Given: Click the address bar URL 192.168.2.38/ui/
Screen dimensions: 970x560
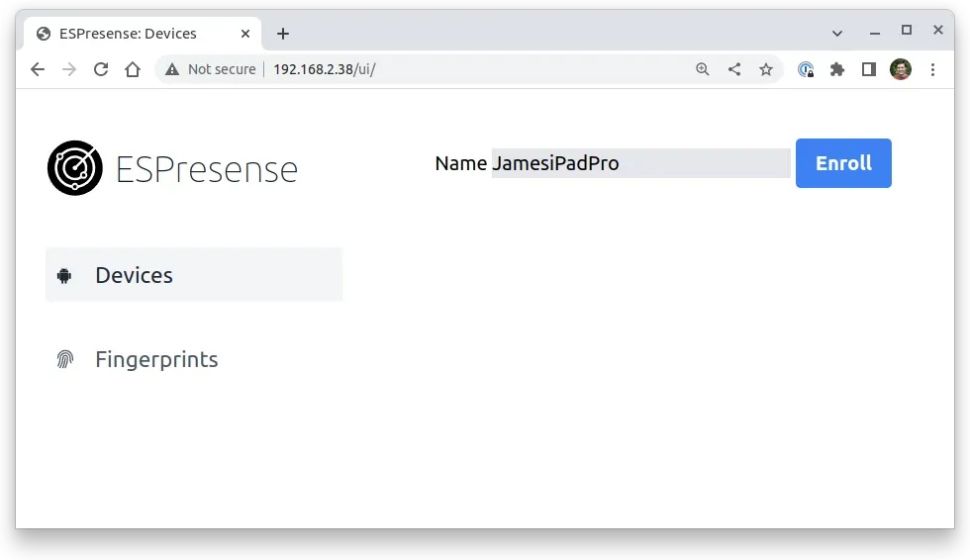Looking at the screenshot, I should point(325,69).
